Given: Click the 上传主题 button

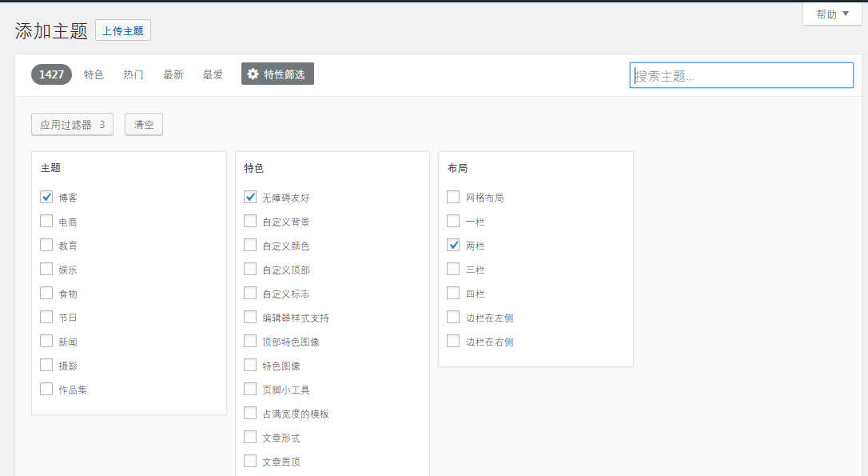Looking at the screenshot, I should [122, 30].
